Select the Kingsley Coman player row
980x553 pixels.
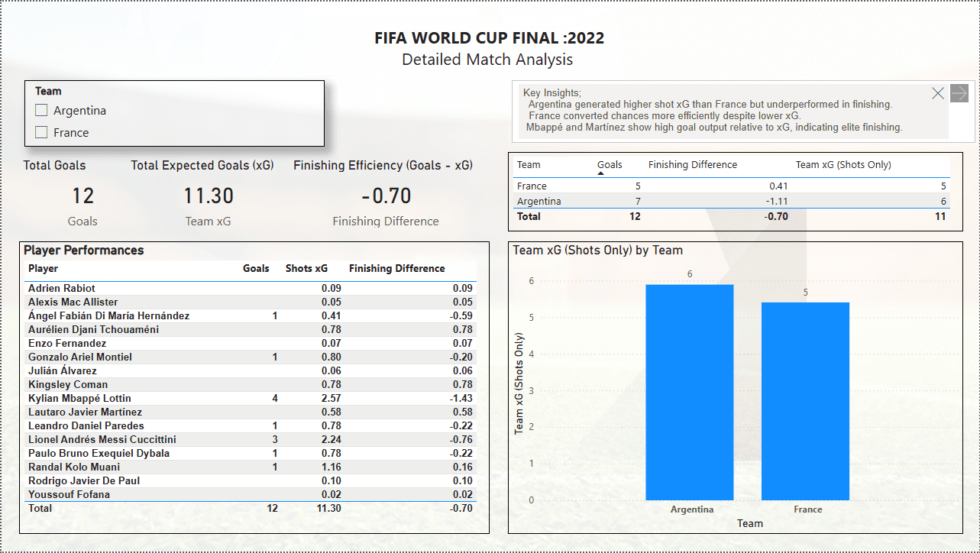251,385
